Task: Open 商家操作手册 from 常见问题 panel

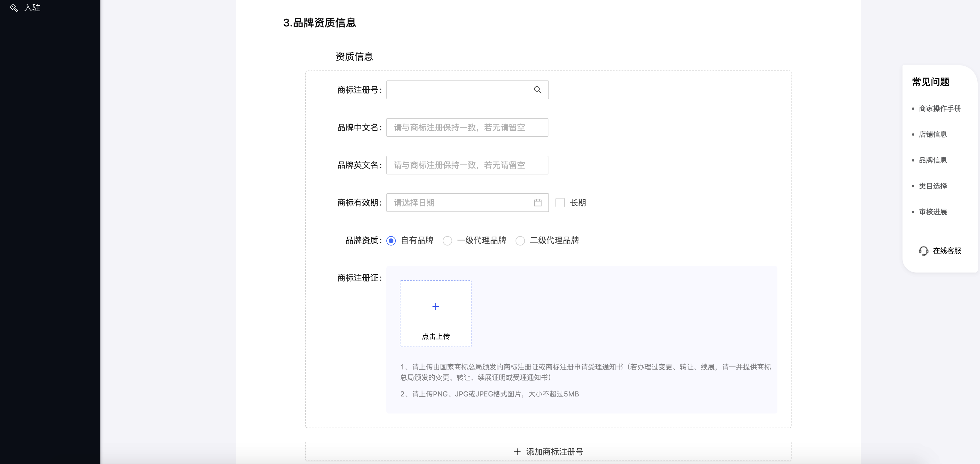Action: click(x=940, y=108)
